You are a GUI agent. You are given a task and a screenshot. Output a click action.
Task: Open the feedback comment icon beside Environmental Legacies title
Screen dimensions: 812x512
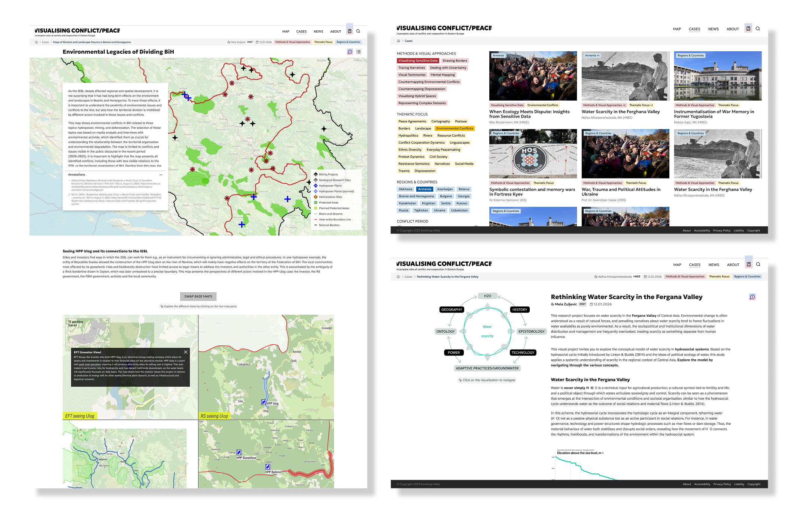(350, 52)
